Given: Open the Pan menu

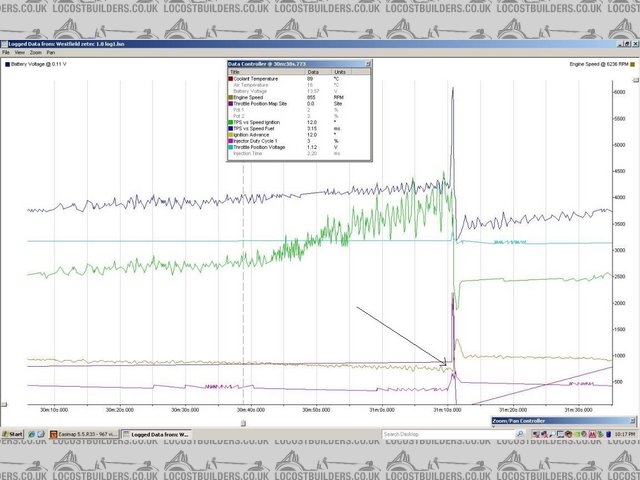Looking at the screenshot, I should (x=51, y=53).
